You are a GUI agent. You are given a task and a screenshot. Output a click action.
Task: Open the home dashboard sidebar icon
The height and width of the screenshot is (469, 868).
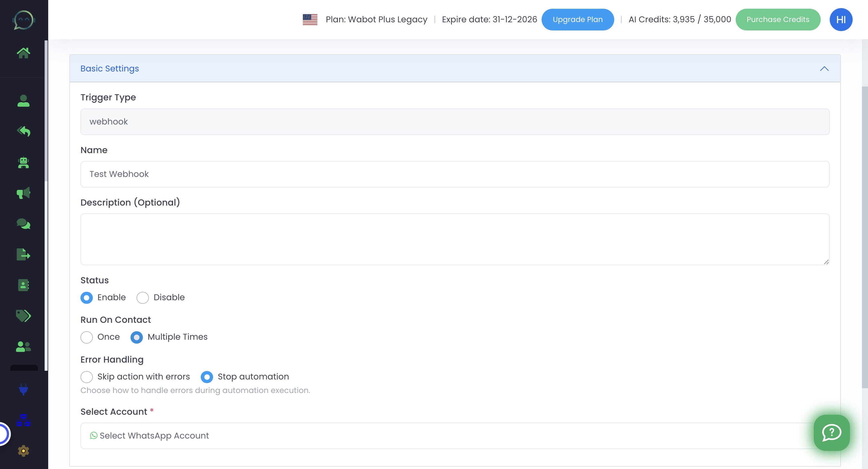pos(23,53)
